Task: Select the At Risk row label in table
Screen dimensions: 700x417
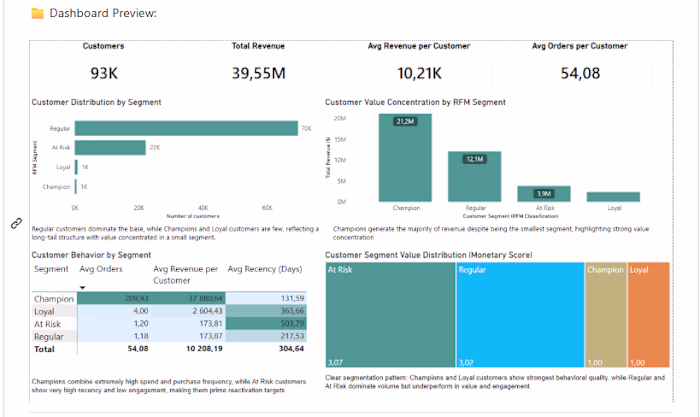Action: [x=47, y=324]
